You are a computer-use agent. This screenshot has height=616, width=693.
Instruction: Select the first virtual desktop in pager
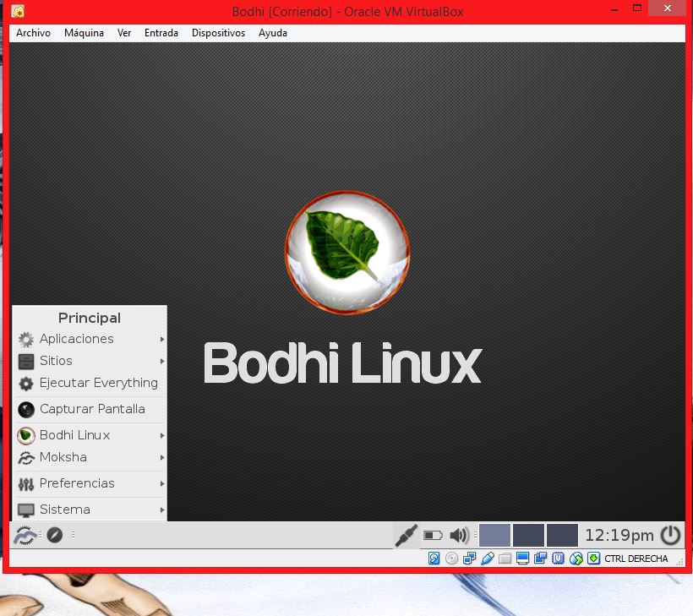tap(494, 535)
